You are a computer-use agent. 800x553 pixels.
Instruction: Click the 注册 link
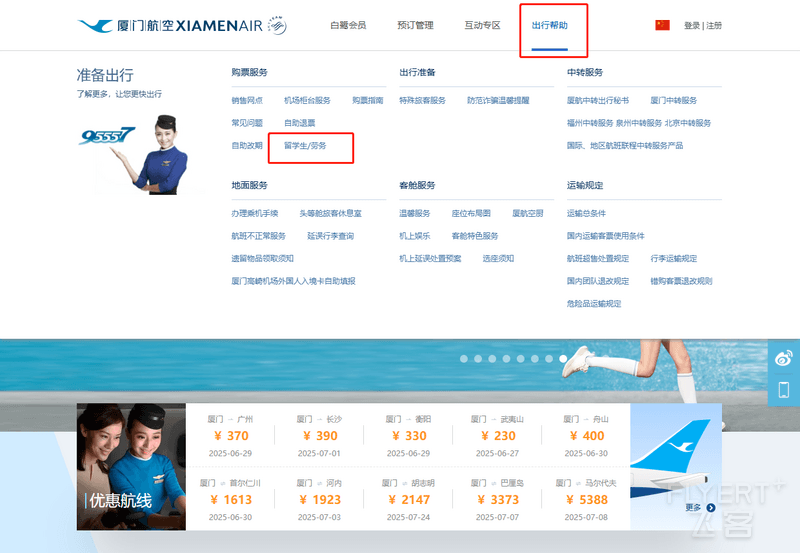714,26
